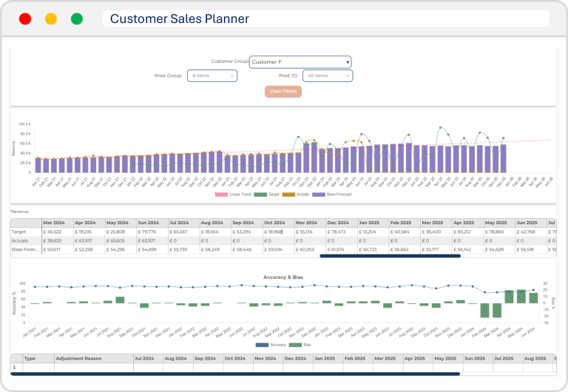The width and height of the screenshot is (568, 392).
Task: Toggle Linear Trend legend swatch
Action: click(x=222, y=195)
